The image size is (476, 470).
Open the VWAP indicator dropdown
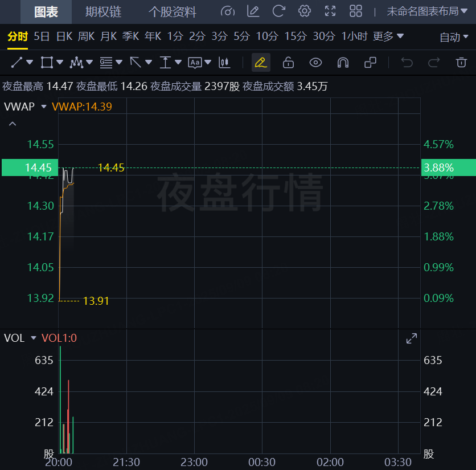click(x=44, y=106)
